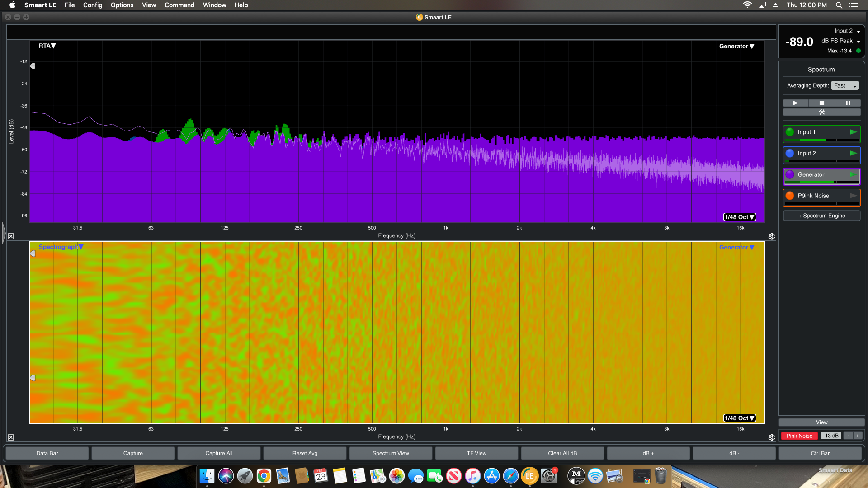
Task: Click the -13 dB generator level field
Action: [830, 436]
